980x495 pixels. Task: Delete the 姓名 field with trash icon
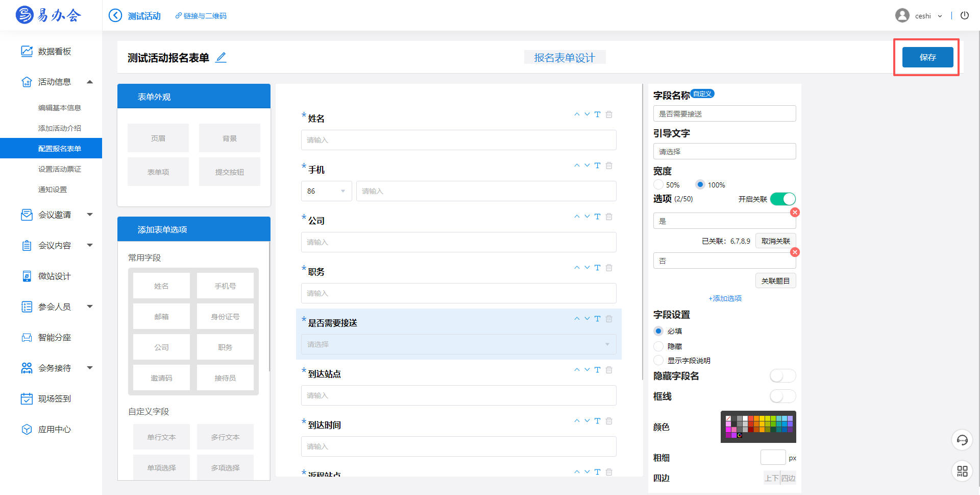(x=609, y=114)
